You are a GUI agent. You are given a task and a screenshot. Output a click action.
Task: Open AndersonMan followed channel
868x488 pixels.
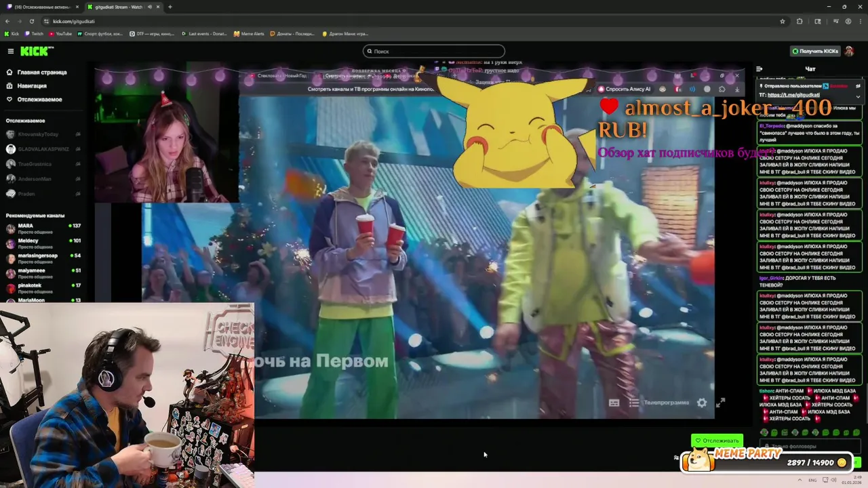43,179
